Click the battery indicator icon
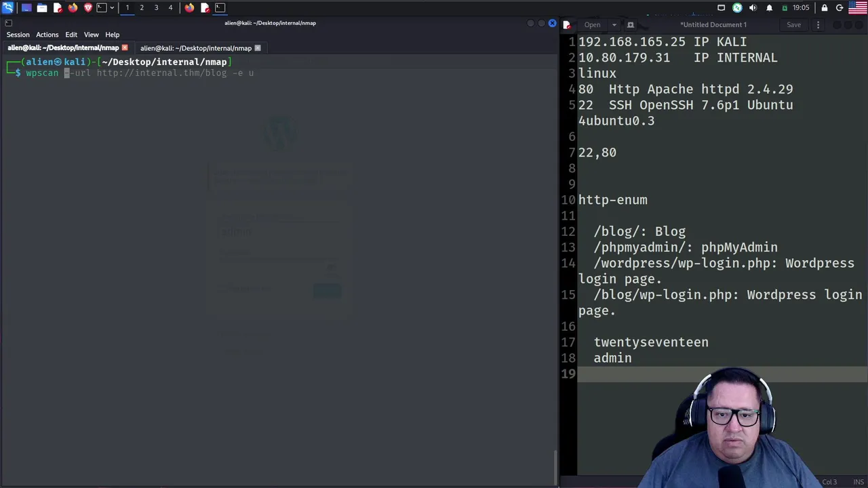This screenshot has width=868, height=488. coord(785,7)
